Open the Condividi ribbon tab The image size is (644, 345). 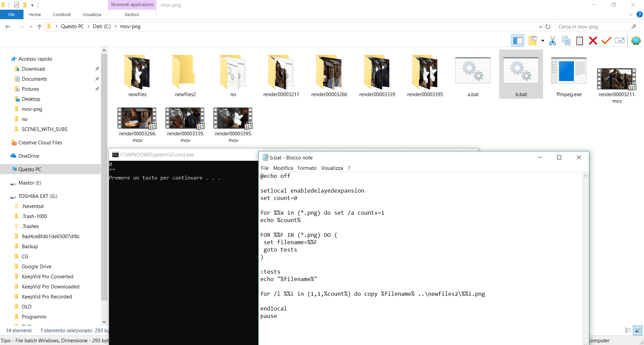(62, 14)
